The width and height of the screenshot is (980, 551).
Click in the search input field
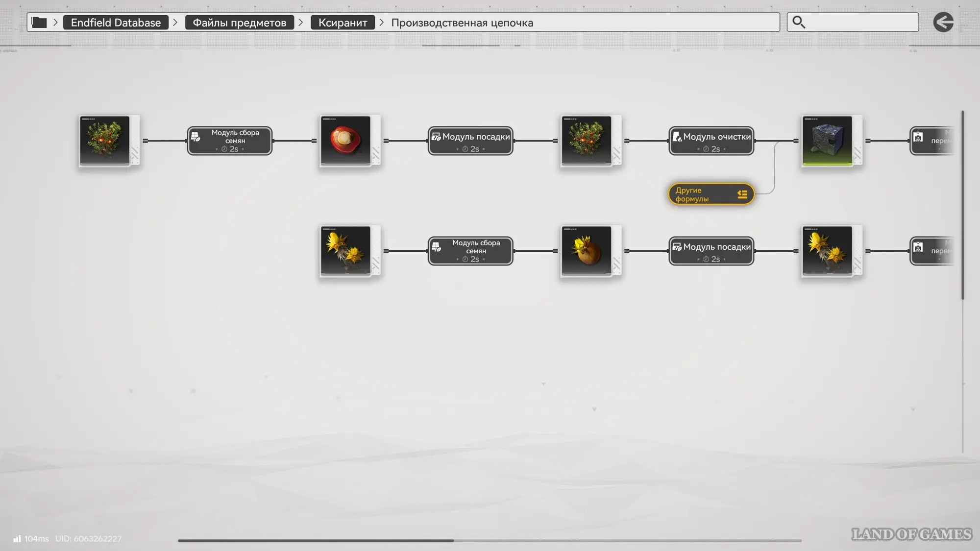coord(862,22)
